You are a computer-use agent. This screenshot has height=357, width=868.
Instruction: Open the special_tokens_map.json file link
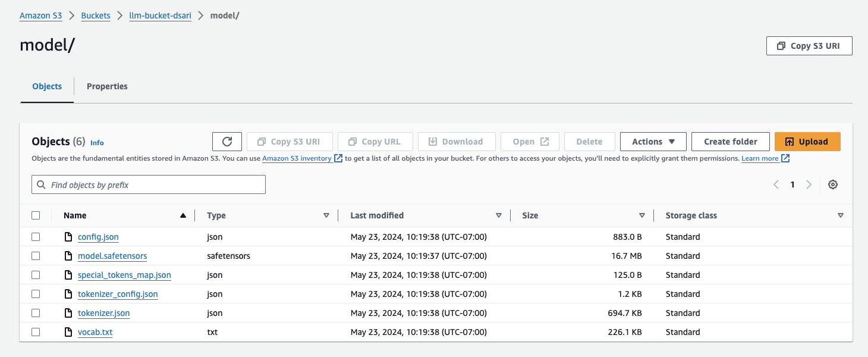click(124, 275)
